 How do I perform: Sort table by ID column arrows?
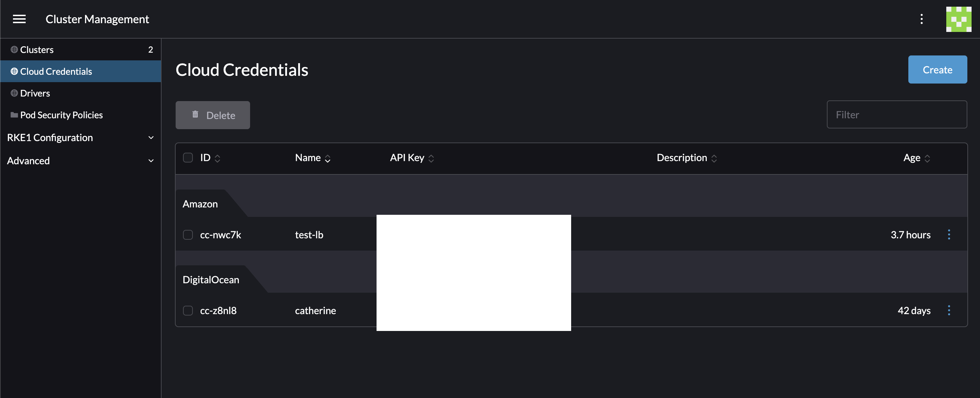click(217, 158)
